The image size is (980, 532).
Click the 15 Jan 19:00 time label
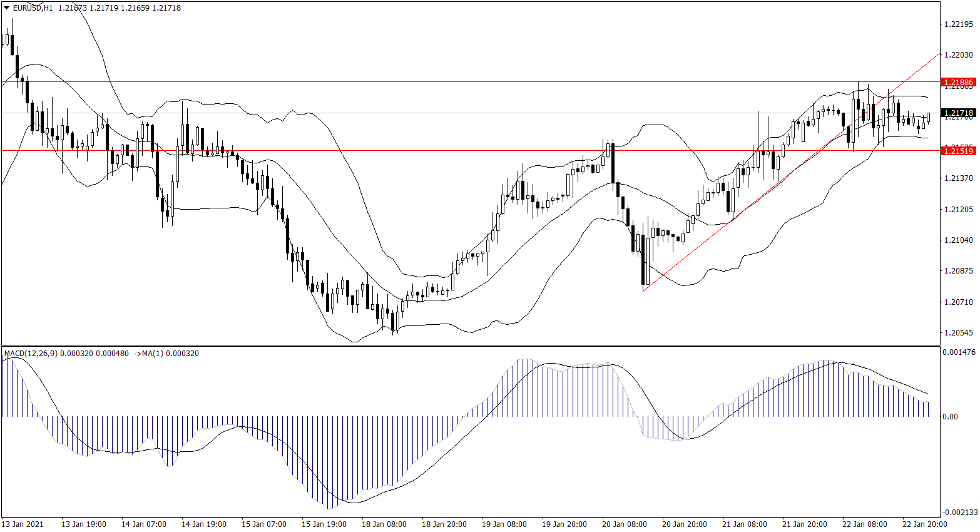coord(324,524)
